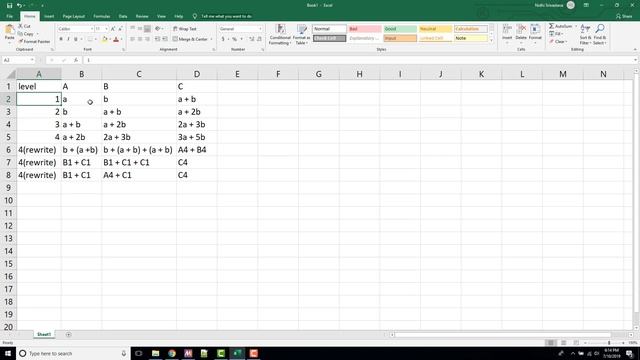Apply the red Font Color
This screenshot has height=360, width=640.
coord(116,39)
